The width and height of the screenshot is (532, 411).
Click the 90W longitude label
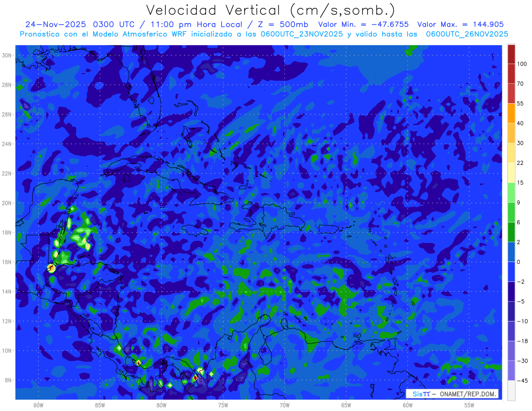tap(38, 405)
